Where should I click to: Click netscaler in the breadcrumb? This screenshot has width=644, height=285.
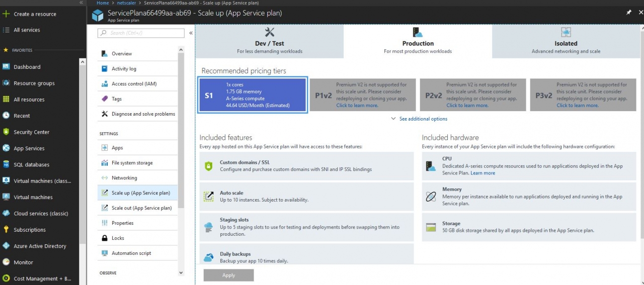[x=127, y=3]
